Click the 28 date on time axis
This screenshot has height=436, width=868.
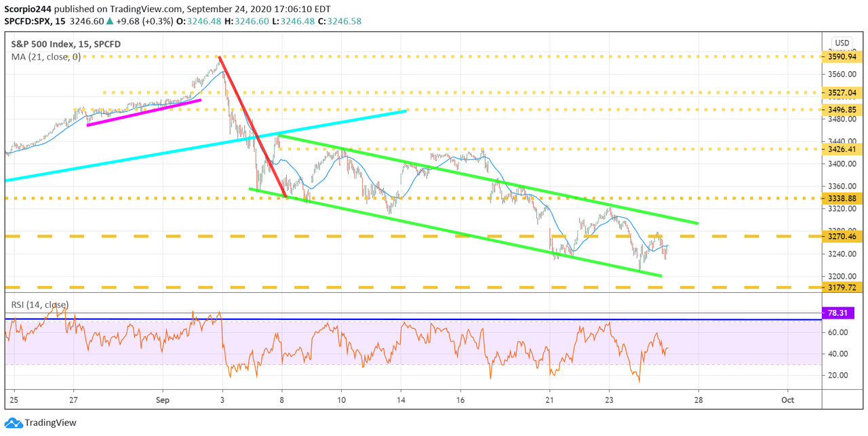(x=698, y=400)
